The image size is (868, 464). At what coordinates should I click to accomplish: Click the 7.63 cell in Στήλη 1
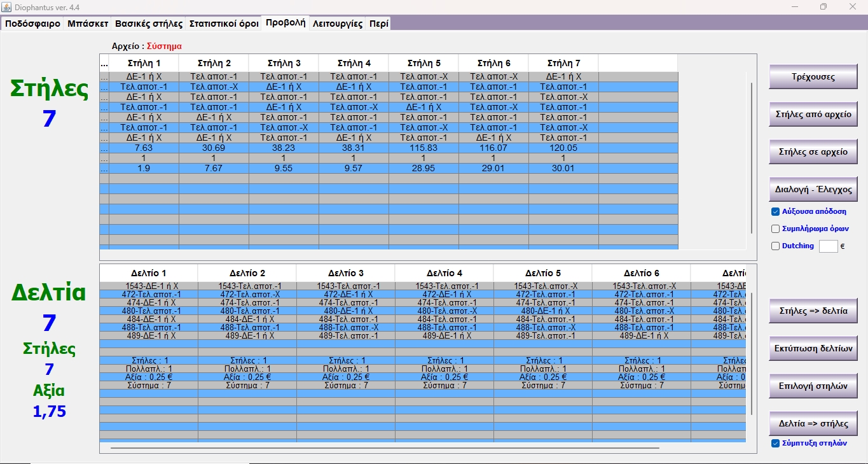(x=144, y=148)
